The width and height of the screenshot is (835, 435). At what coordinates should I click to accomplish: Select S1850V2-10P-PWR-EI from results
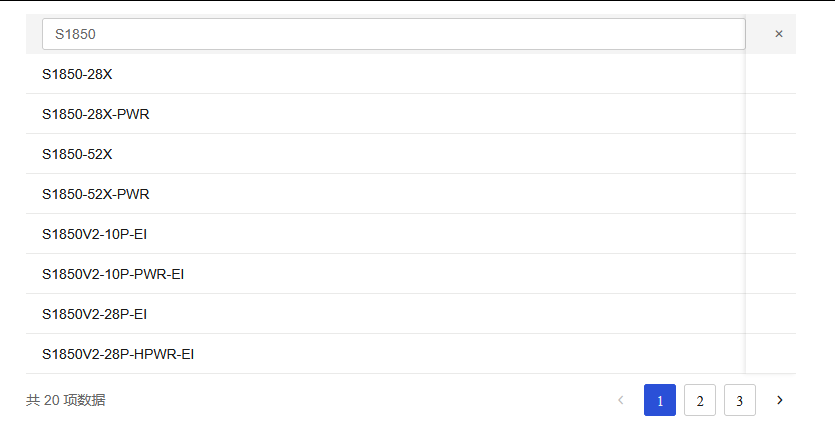[113, 274]
